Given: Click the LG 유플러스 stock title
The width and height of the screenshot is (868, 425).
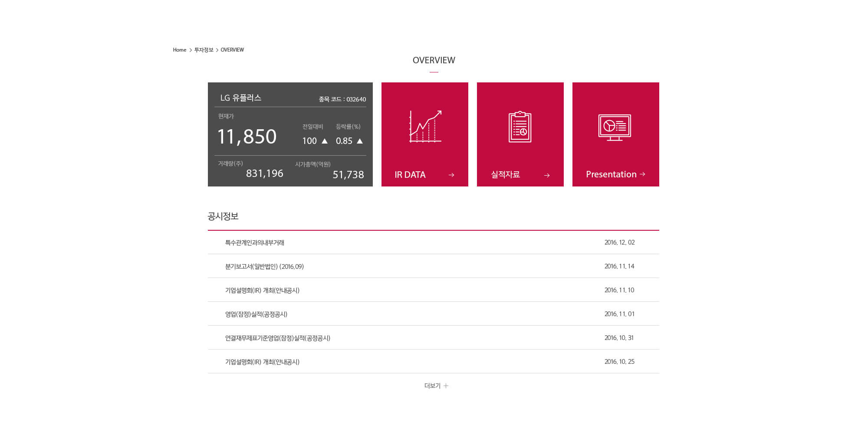Looking at the screenshot, I should point(241,98).
